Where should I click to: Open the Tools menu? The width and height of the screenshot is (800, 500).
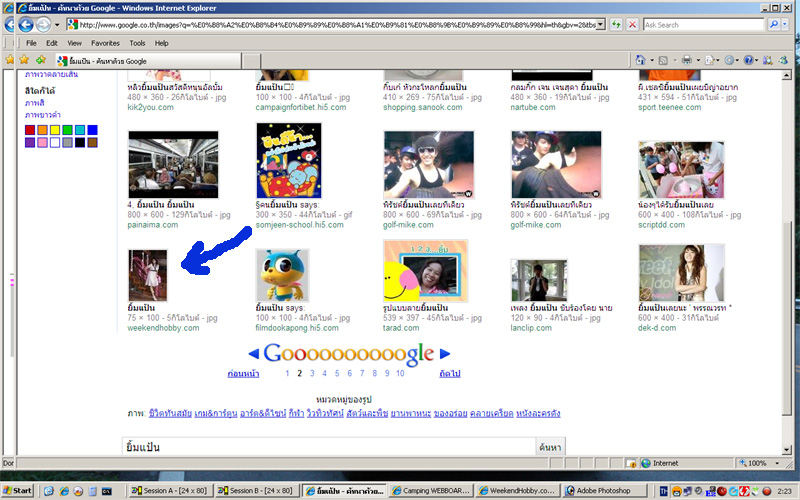pyautogui.click(x=137, y=43)
